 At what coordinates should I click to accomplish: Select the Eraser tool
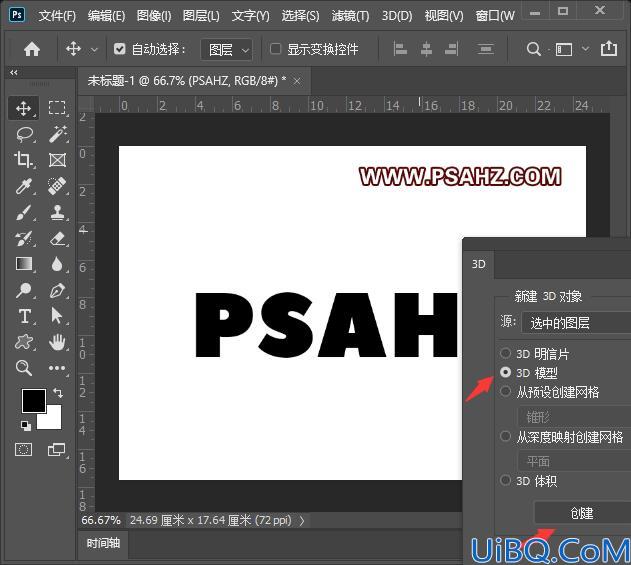[57, 238]
